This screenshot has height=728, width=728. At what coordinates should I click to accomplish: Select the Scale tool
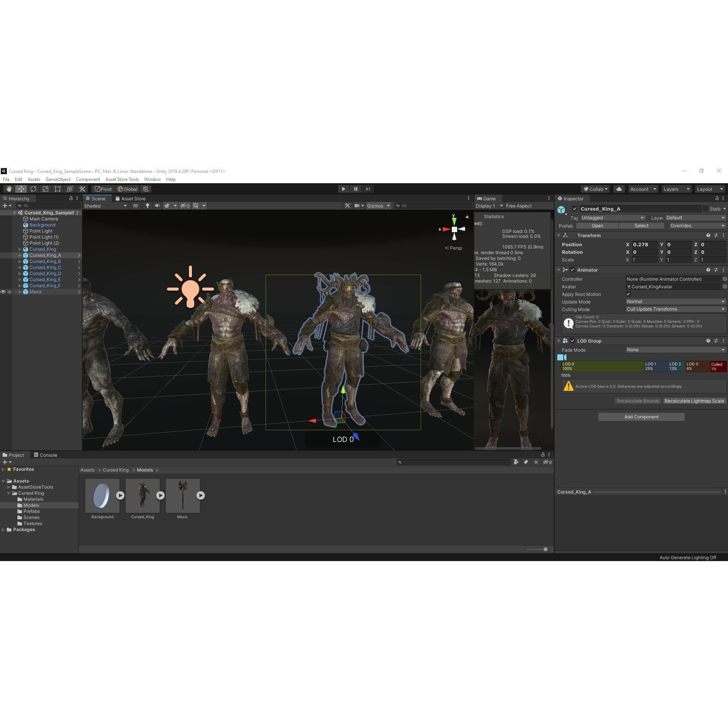coord(46,189)
